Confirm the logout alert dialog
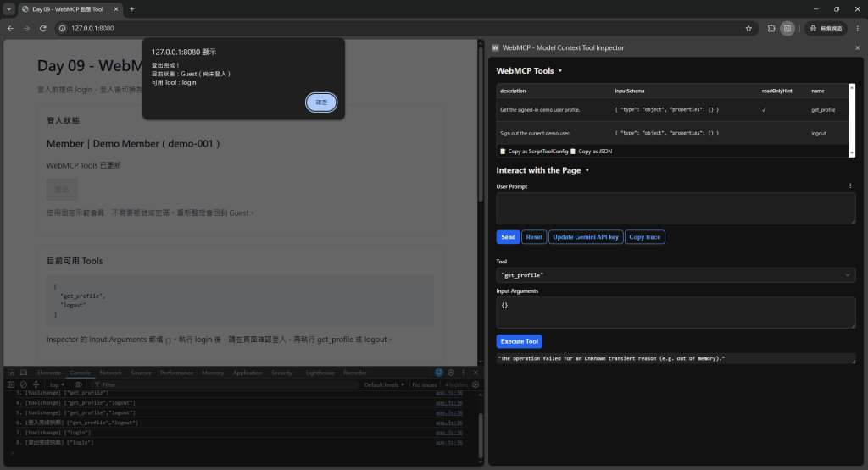 (x=321, y=102)
